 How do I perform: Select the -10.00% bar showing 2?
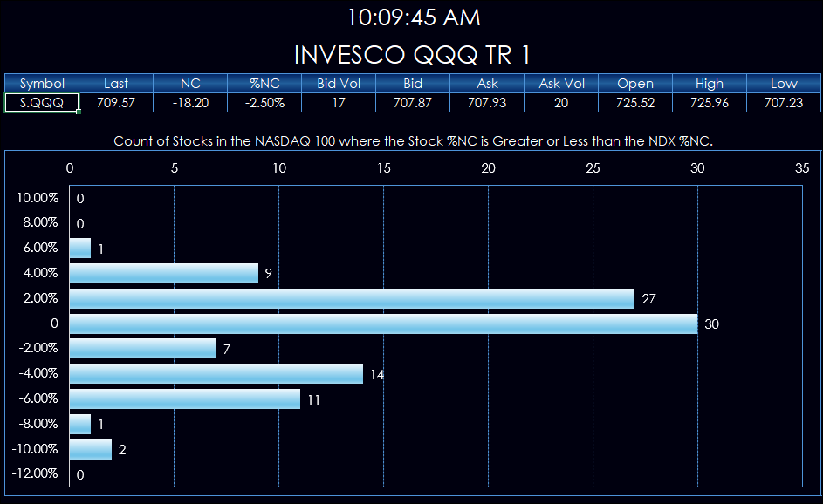tap(91, 449)
